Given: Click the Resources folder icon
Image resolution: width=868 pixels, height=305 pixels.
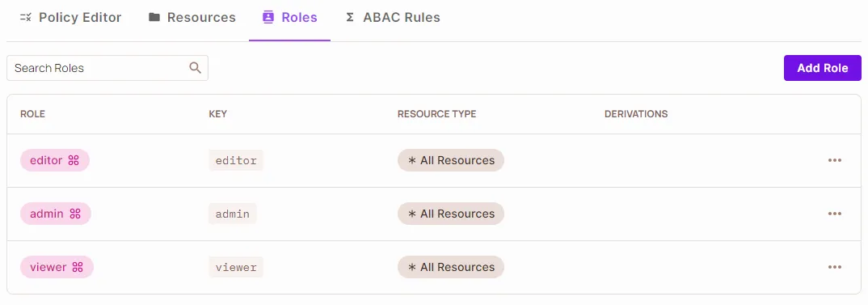Looking at the screenshot, I should [154, 17].
